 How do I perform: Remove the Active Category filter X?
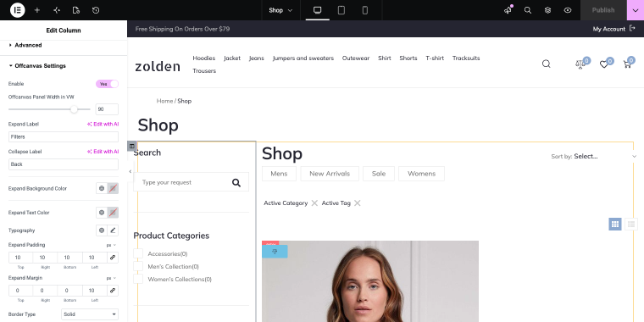tap(314, 203)
